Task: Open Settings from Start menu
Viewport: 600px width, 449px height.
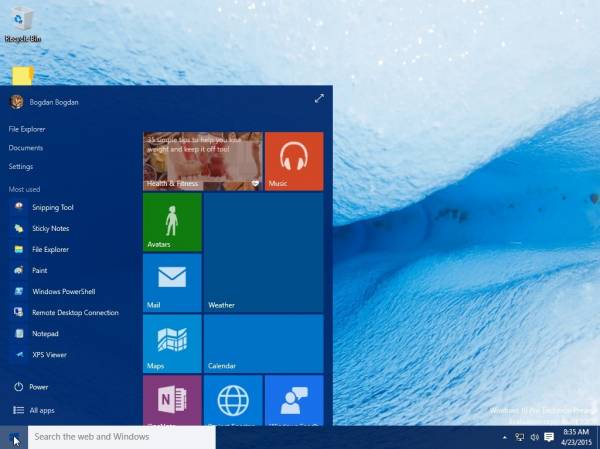Action: coord(21,166)
